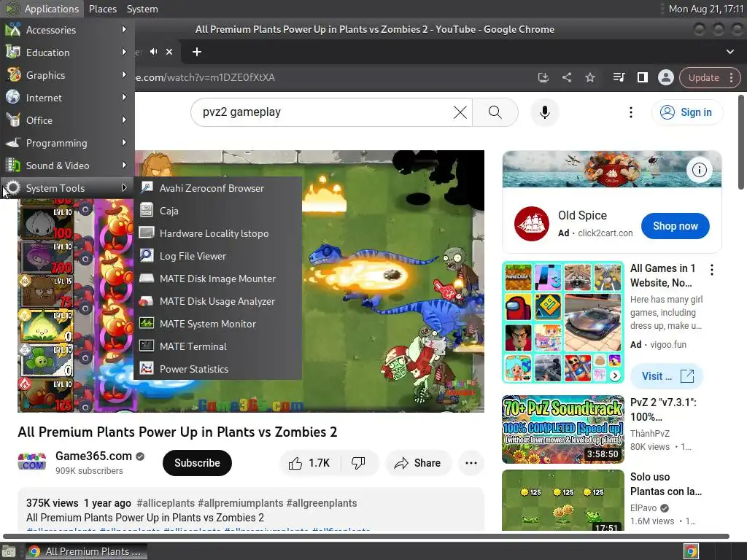This screenshot has height=560, width=747.
Task: Open the Office submenu
Action: 67,120
